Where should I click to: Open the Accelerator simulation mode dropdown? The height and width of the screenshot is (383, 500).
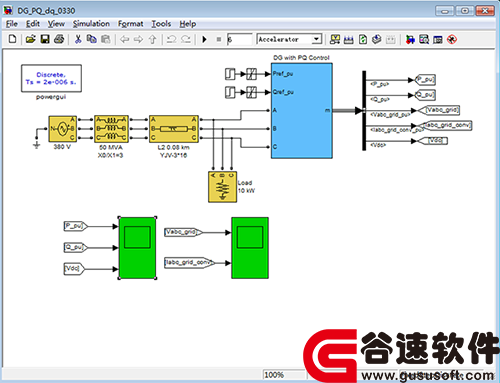pyautogui.click(x=317, y=39)
